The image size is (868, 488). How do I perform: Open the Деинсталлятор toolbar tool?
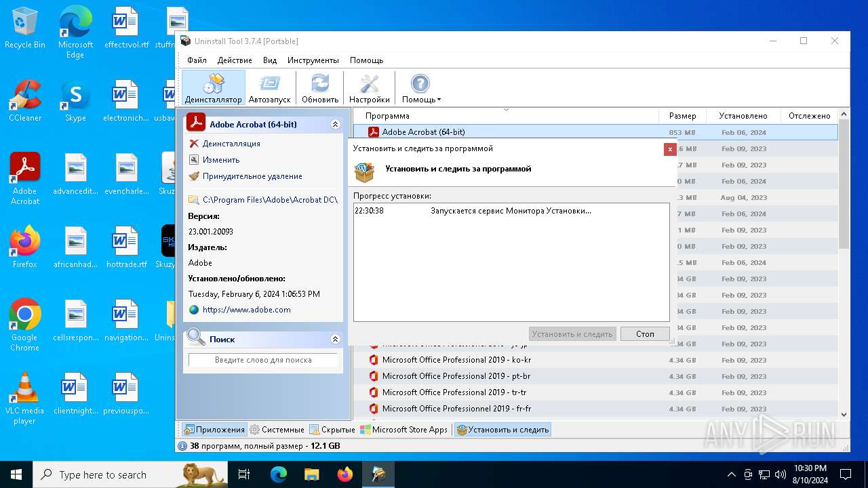coord(213,88)
